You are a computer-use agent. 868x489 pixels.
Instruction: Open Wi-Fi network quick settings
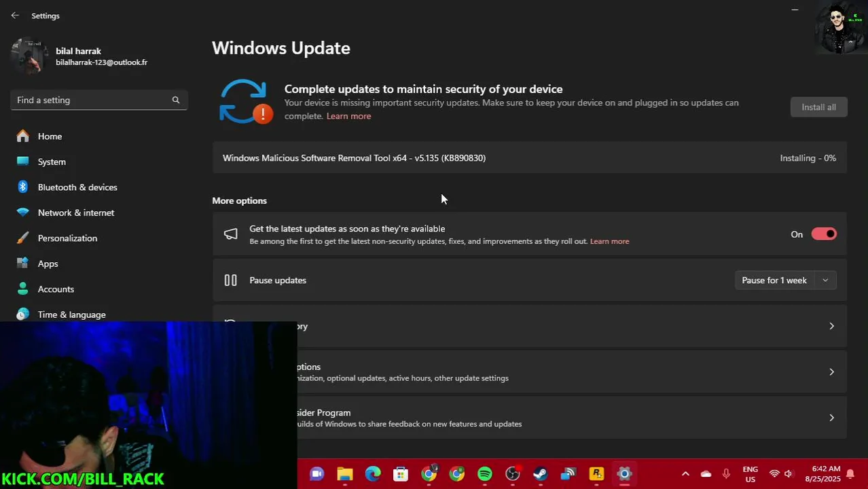click(x=774, y=474)
